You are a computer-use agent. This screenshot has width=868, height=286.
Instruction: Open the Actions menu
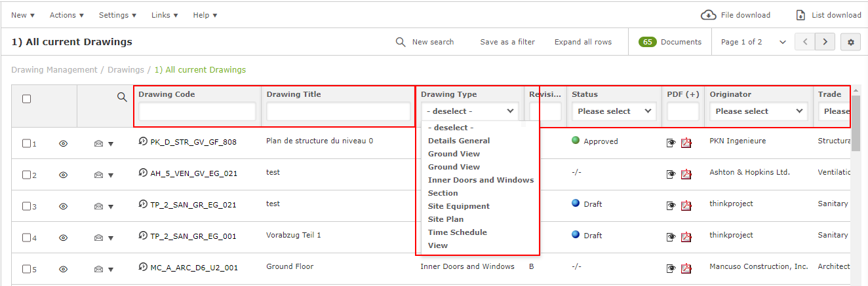pos(66,15)
